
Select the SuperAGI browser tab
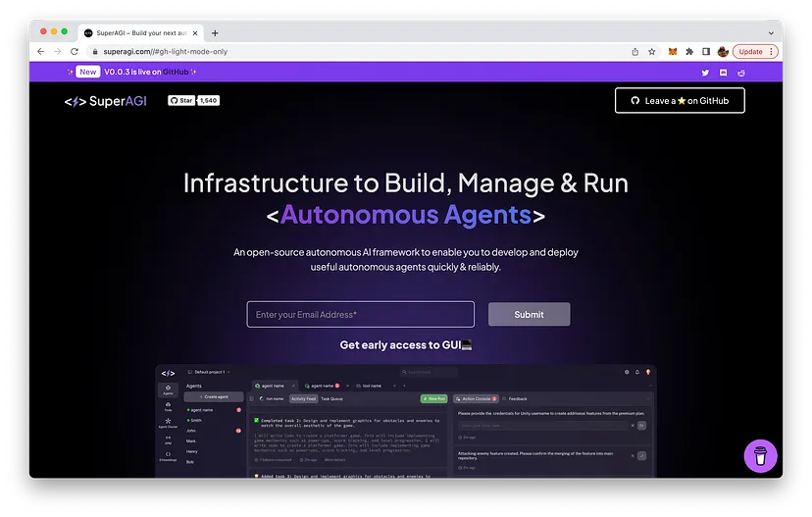(x=141, y=32)
